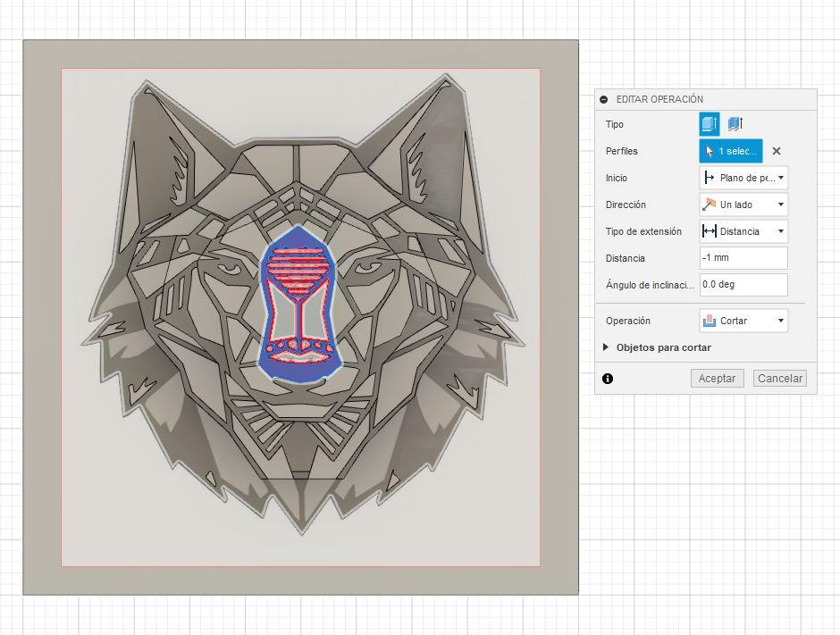Open the Tipo de extensión 'Distancia' dropdown
The image size is (840, 635).
743,231
